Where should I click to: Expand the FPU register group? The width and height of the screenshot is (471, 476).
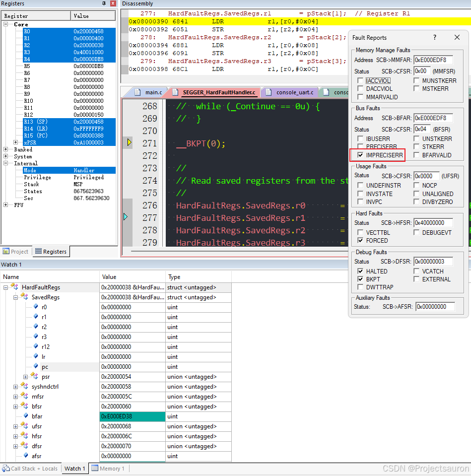5,205
